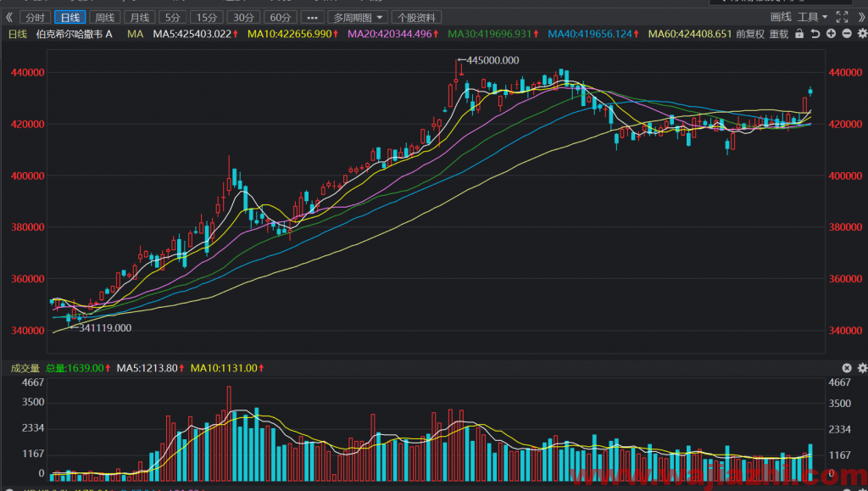The width and height of the screenshot is (868, 491).
Task: Select the 日线 daily chart tab
Action: [x=70, y=18]
